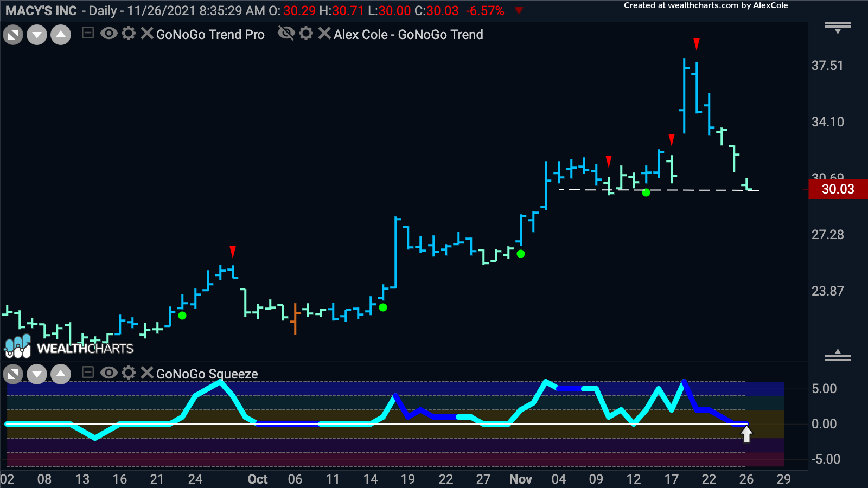Click the WealthCharts logo
Screen dimensions: 868x488
point(69,347)
